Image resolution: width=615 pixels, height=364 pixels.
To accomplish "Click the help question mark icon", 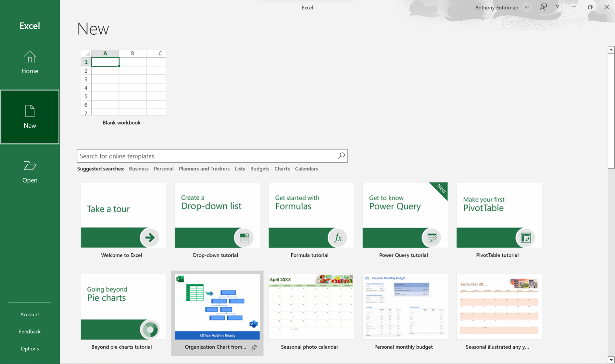I will 557,7.
